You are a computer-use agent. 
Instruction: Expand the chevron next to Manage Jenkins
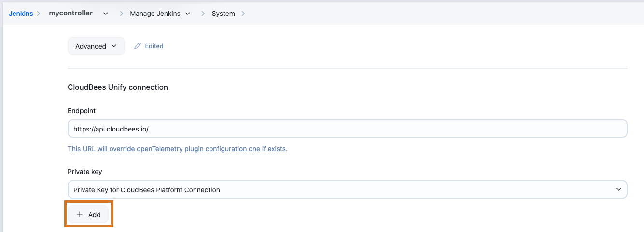[188, 14]
